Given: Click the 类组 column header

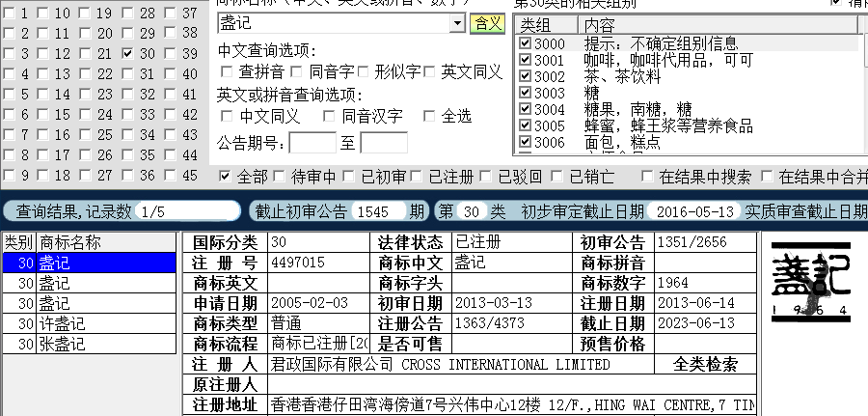Looking at the screenshot, I should [547, 25].
